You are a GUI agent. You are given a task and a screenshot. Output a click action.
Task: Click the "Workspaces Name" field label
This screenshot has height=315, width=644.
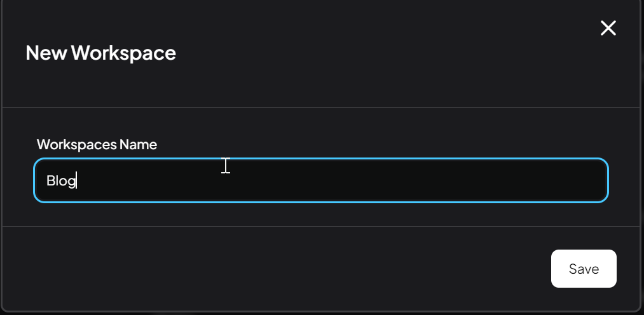[97, 144]
